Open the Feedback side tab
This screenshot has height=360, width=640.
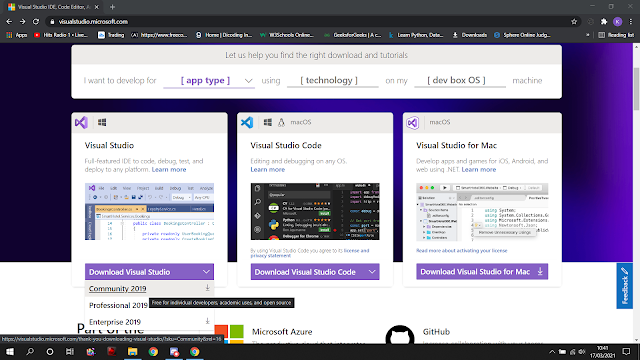[624, 286]
